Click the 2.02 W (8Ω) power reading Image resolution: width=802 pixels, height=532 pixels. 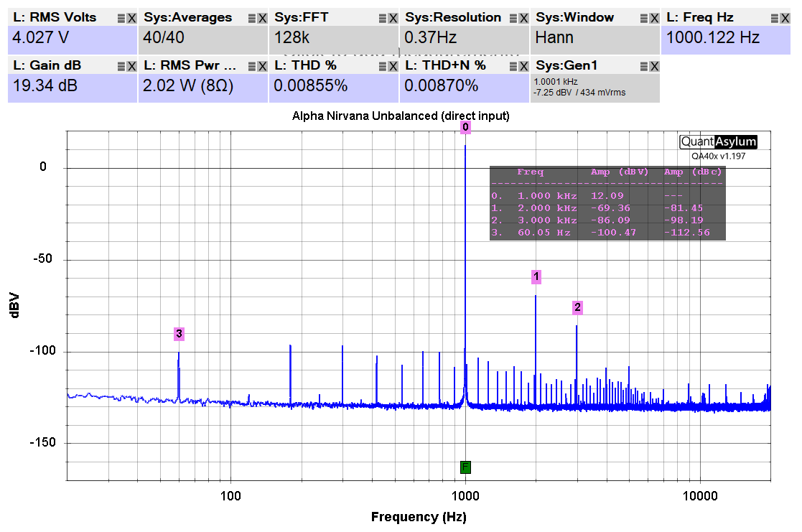(188, 86)
